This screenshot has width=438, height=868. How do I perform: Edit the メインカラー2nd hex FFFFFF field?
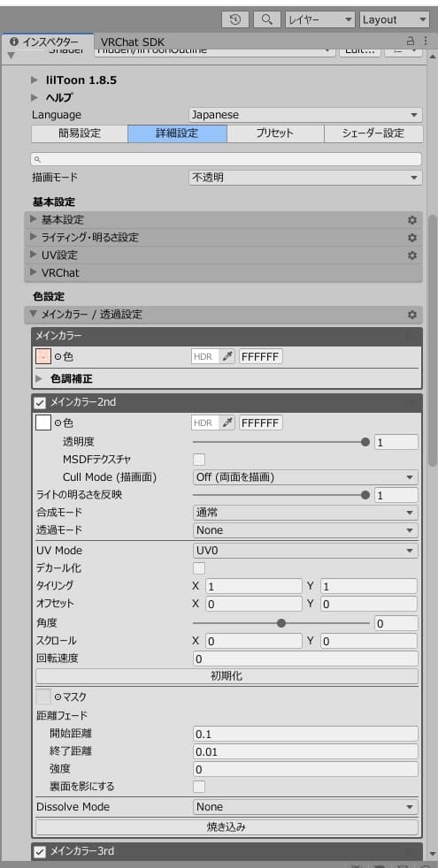point(261,423)
